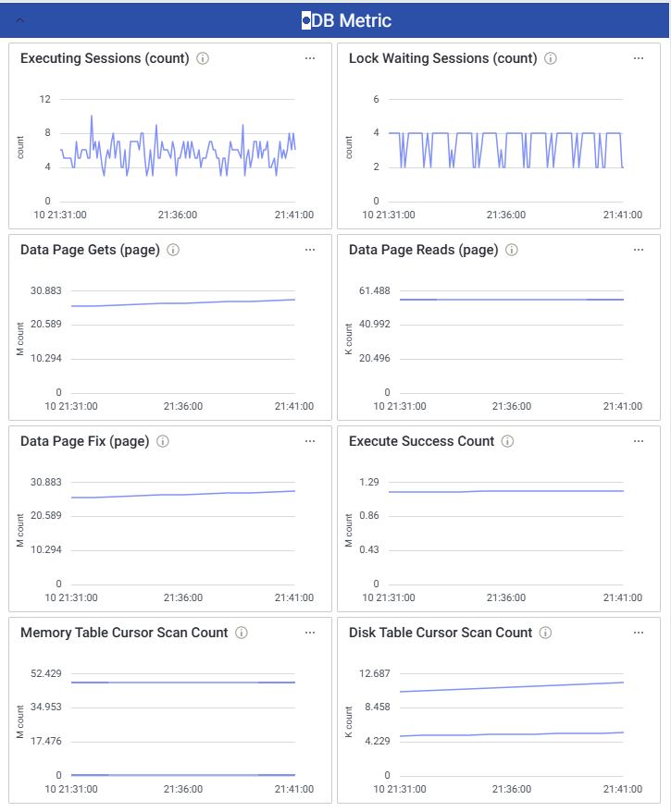Click info icon beside Lock Waiting Sessions

click(x=551, y=58)
